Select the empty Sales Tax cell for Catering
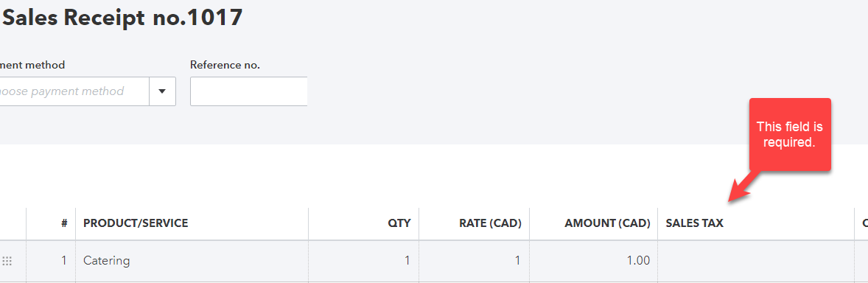 tap(755, 261)
